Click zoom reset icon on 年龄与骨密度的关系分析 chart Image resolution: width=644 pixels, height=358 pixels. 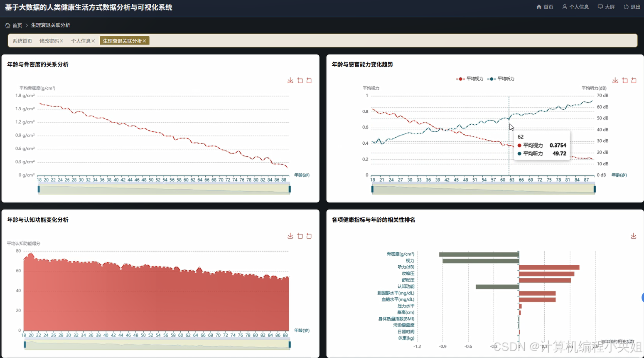[309, 81]
